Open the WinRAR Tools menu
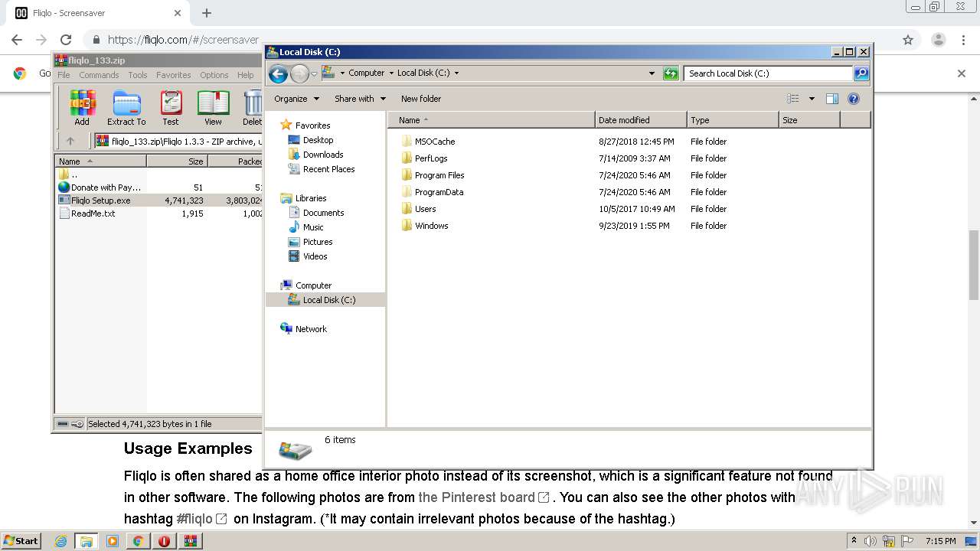 (x=138, y=75)
